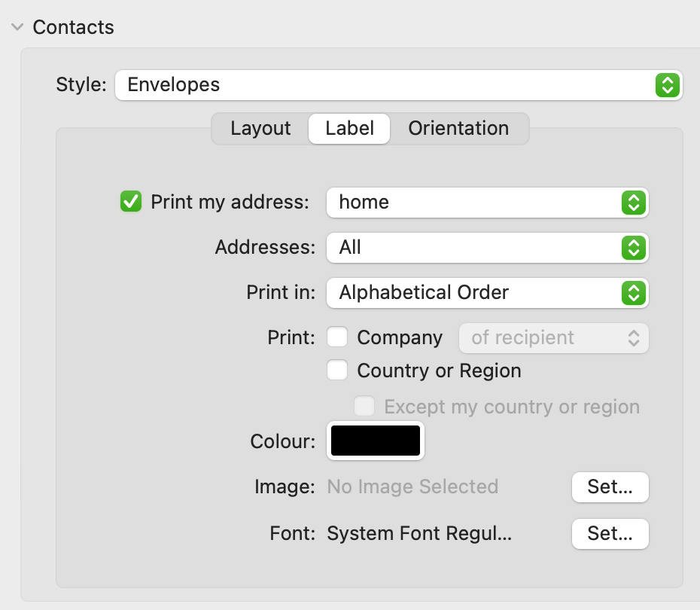The height and width of the screenshot is (610, 700).
Task: Click Set button for Image
Action: (610, 487)
